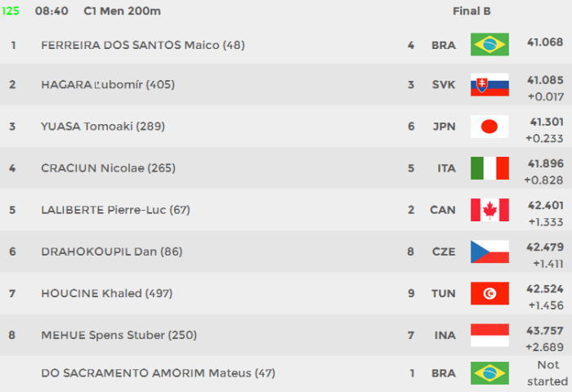This screenshot has width=572, height=392.
Task: Click the Indonesia flag icon
Action: (489, 335)
